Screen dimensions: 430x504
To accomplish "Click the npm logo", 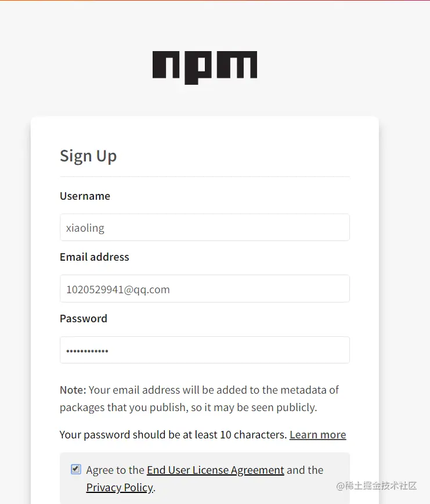I will click(x=204, y=67).
